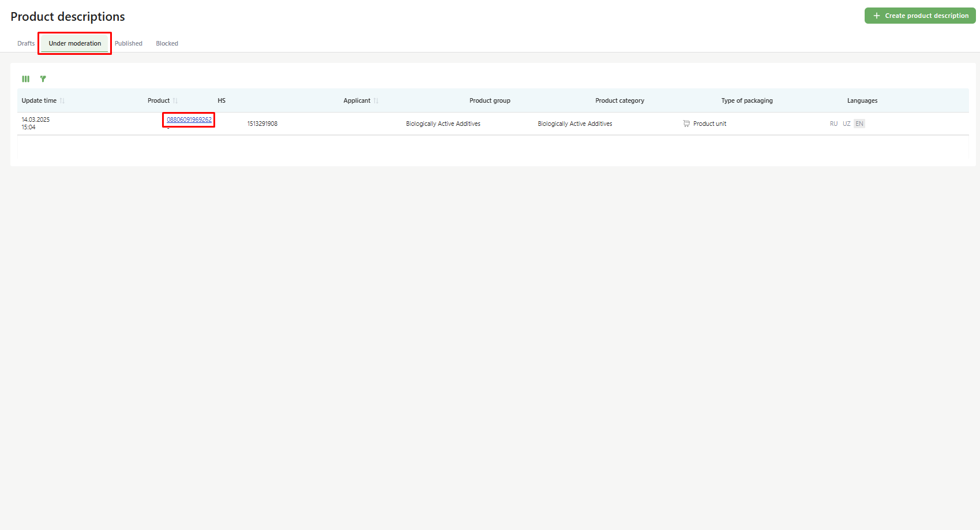Open the column settings icon
This screenshot has width=980, height=530.
[x=26, y=79]
